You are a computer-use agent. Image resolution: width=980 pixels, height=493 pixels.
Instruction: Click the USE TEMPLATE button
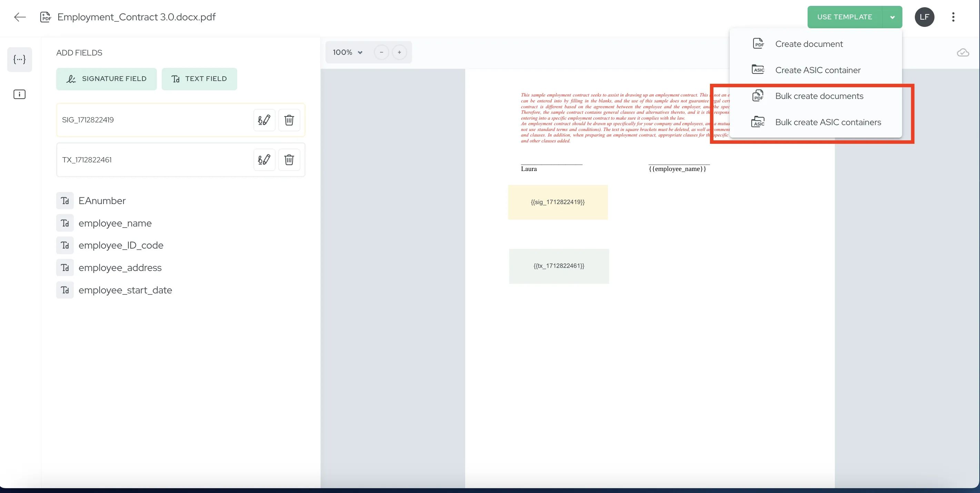pos(844,17)
